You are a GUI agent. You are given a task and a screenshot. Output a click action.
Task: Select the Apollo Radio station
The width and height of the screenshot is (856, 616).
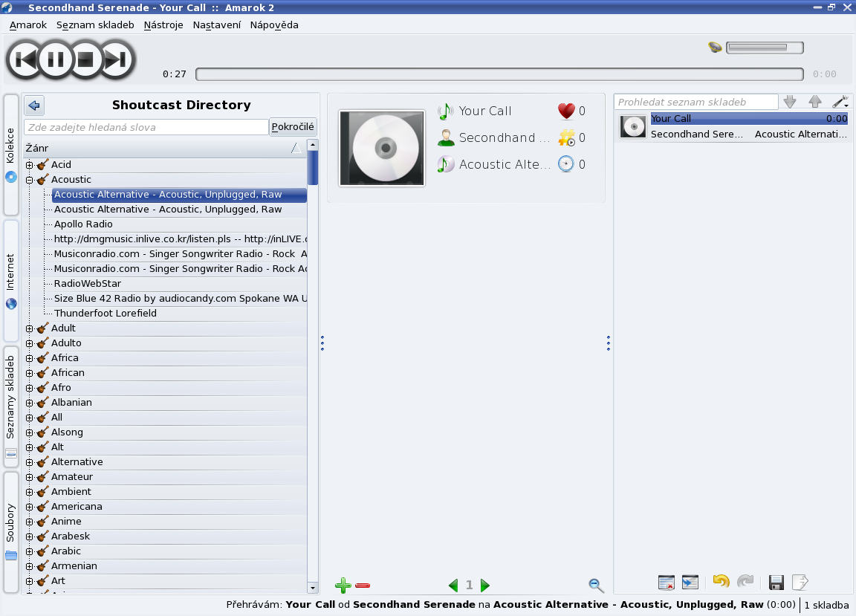(83, 224)
